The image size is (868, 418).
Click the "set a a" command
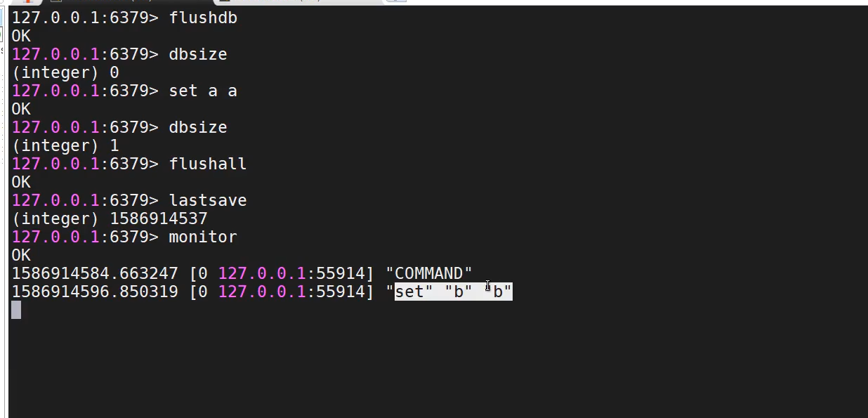click(x=203, y=91)
